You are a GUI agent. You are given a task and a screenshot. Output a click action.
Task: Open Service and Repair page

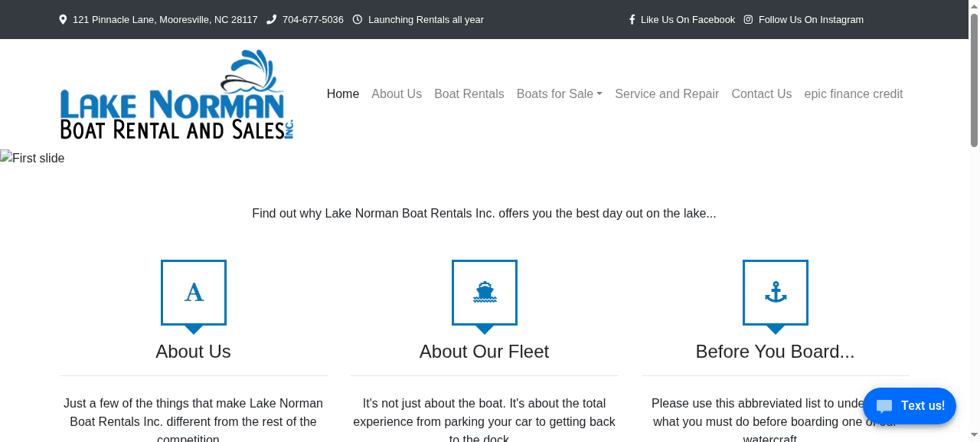click(667, 94)
